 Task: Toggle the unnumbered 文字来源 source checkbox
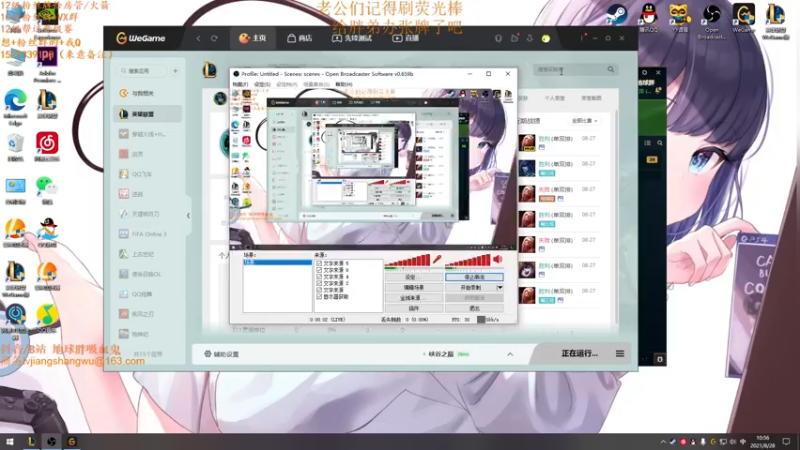point(319,290)
